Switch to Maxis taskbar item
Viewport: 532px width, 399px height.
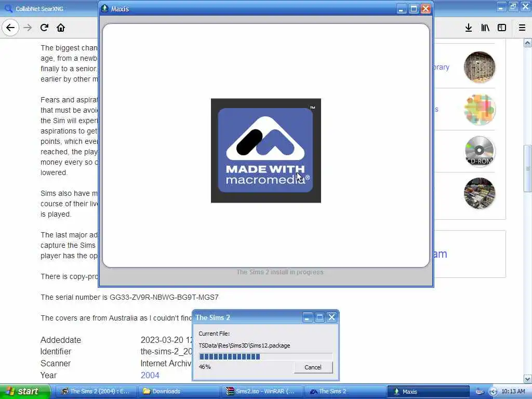coord(428,391)
